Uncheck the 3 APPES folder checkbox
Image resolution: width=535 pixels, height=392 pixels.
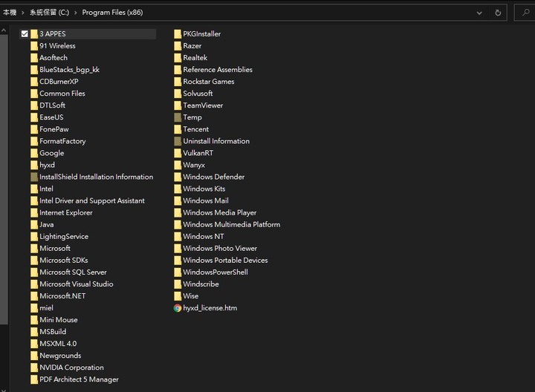click(x=25, y=33)
